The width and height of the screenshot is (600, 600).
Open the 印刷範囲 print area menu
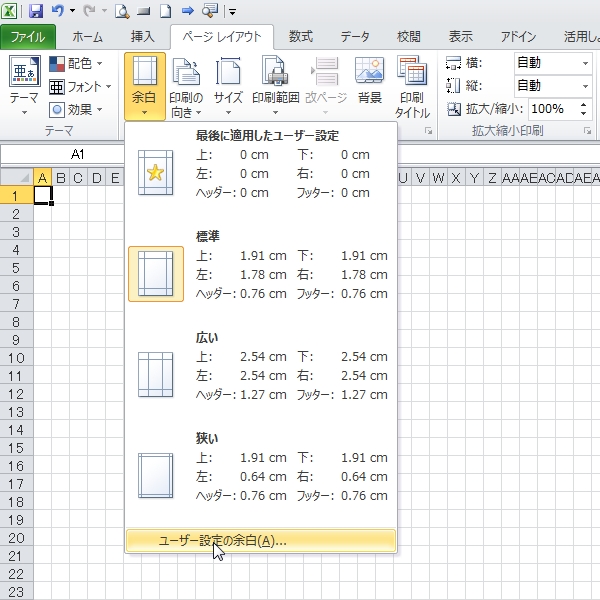point(276,86)
